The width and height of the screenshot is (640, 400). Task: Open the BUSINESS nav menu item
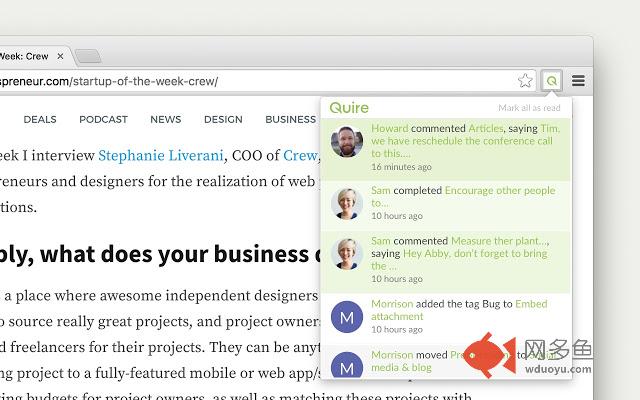pyautogui.click(x=291, y=119)
